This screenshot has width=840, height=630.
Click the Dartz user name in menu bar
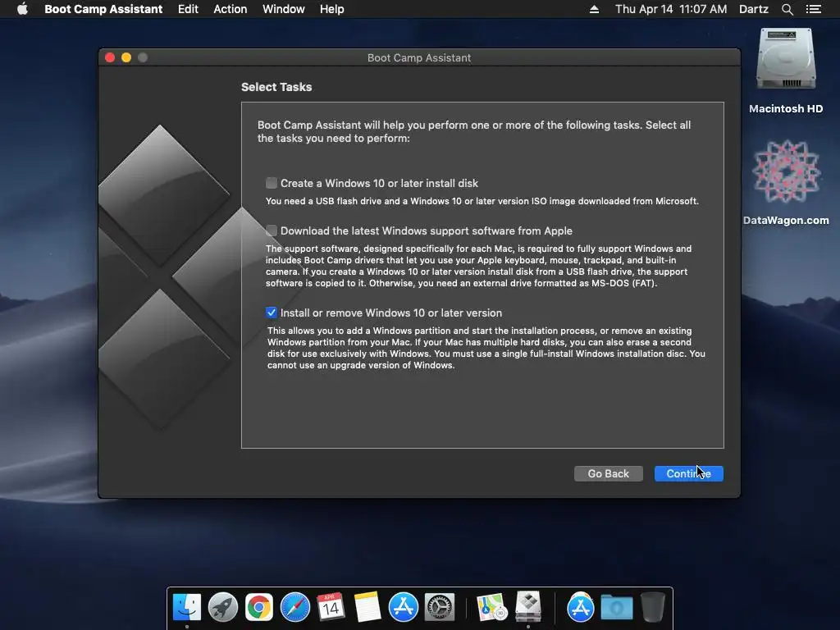753,9
